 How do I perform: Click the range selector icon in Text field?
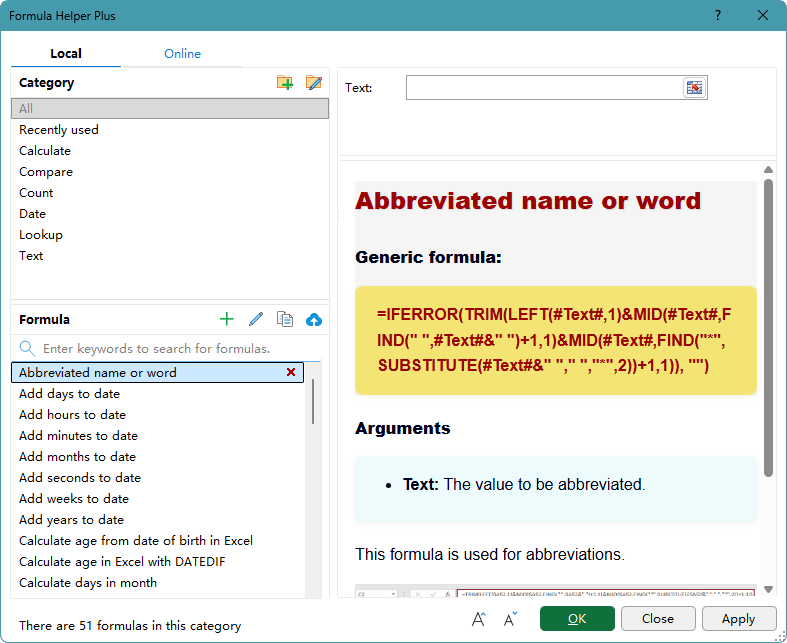(x=695, y=88)
